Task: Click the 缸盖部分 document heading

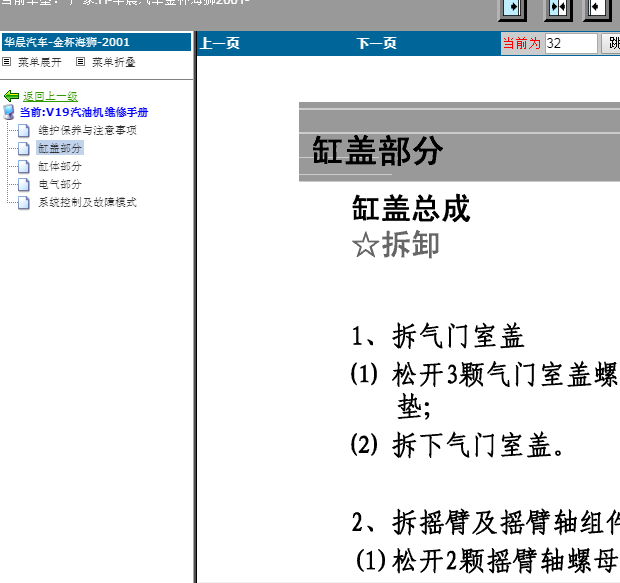Action: click(377, 151)
